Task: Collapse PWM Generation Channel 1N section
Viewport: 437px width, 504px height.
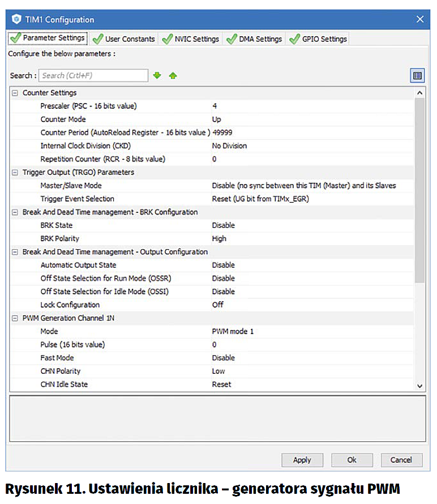Action: 15,318
